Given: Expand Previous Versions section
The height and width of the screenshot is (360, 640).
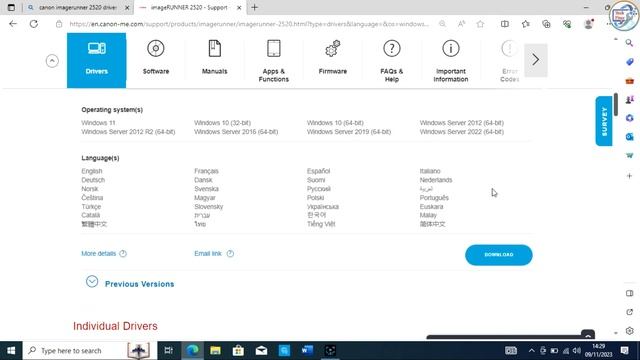Looking at the screenshot, I should click(130, 282).
